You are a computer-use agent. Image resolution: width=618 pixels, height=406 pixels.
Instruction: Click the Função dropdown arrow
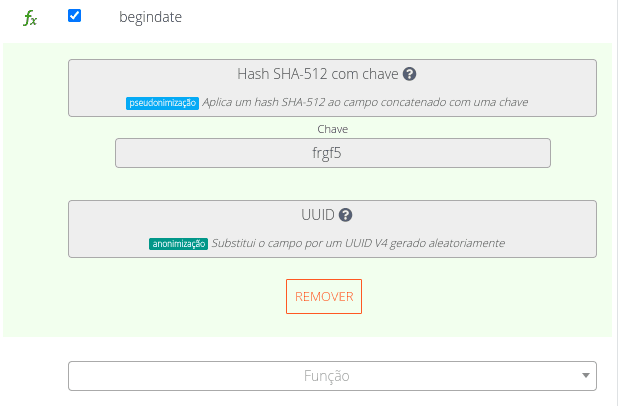tap(585, 376)
